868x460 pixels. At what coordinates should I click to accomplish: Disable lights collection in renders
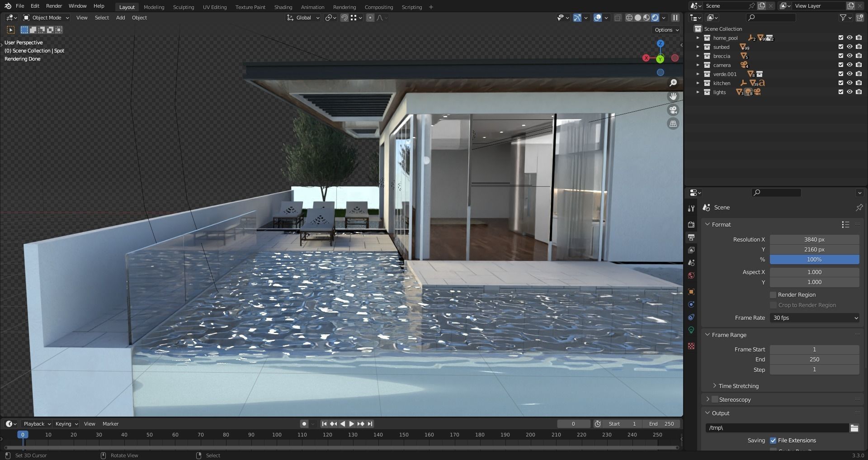click(859, 92)
